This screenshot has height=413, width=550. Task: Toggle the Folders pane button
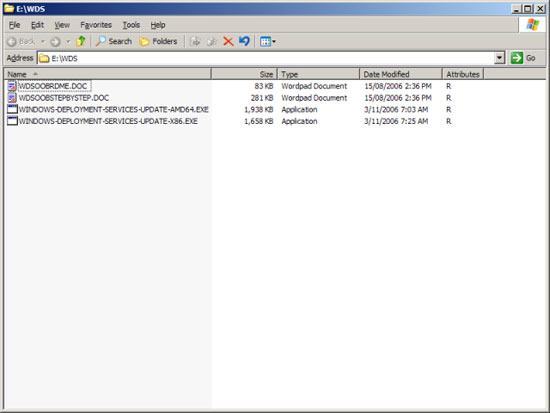tap(158, 41)
